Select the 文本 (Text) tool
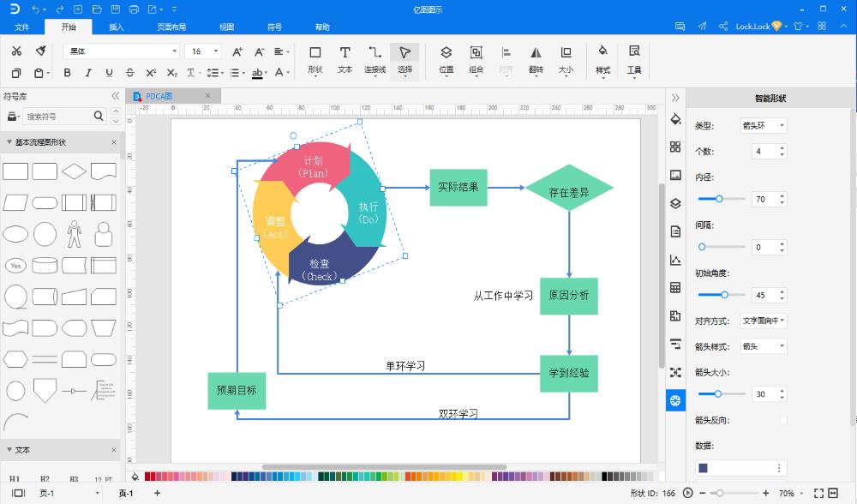The image size is (857, 504). 345,58
